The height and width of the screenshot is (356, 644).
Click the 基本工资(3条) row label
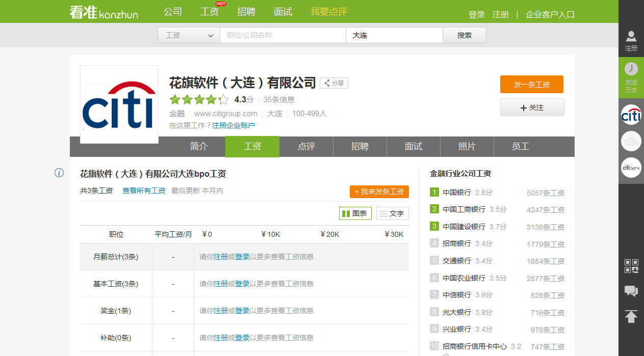[x=116, y=284]
